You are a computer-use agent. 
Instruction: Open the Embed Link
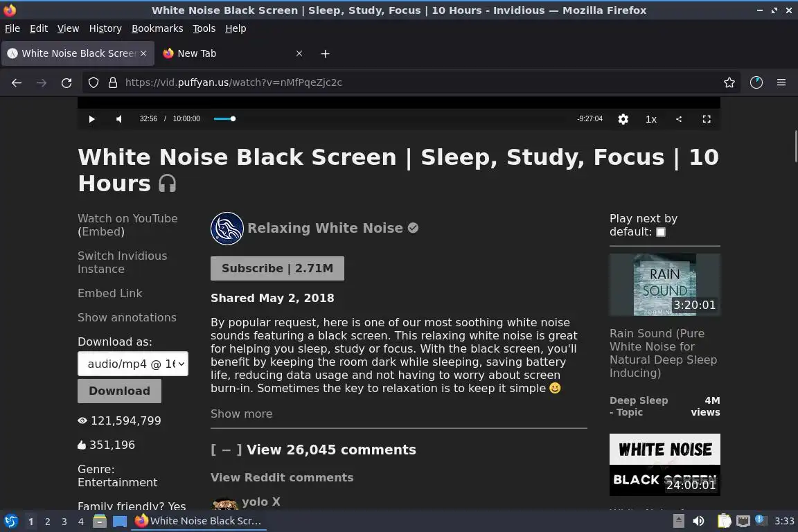pos(110,293)
